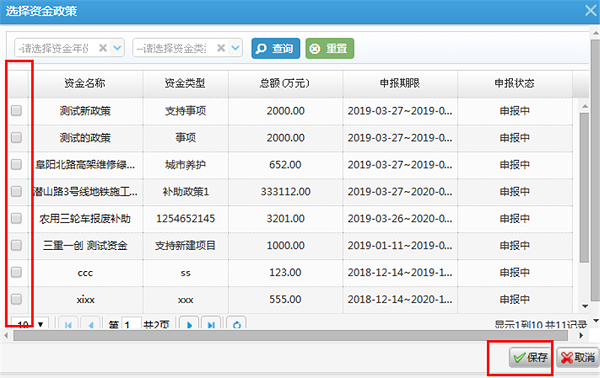600x378 pixels.
Task: Check the box for the ccc row
Action: (x=16, y=272)
